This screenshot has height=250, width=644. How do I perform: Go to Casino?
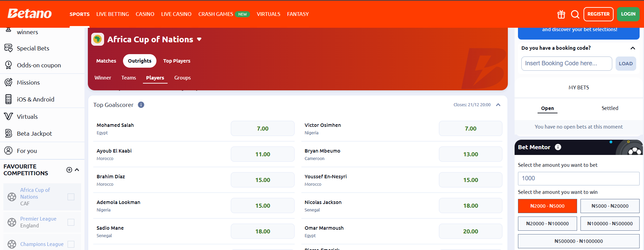click(x=145, y=14)
